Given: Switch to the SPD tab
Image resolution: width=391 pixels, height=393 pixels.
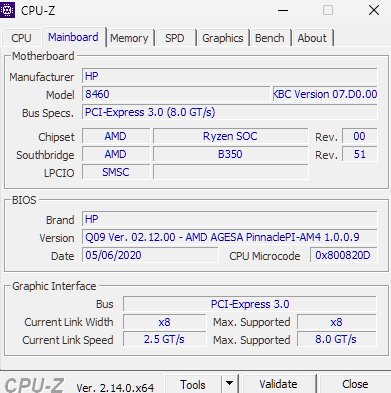Looking at the screenshot, I should [x=175, y=38].
